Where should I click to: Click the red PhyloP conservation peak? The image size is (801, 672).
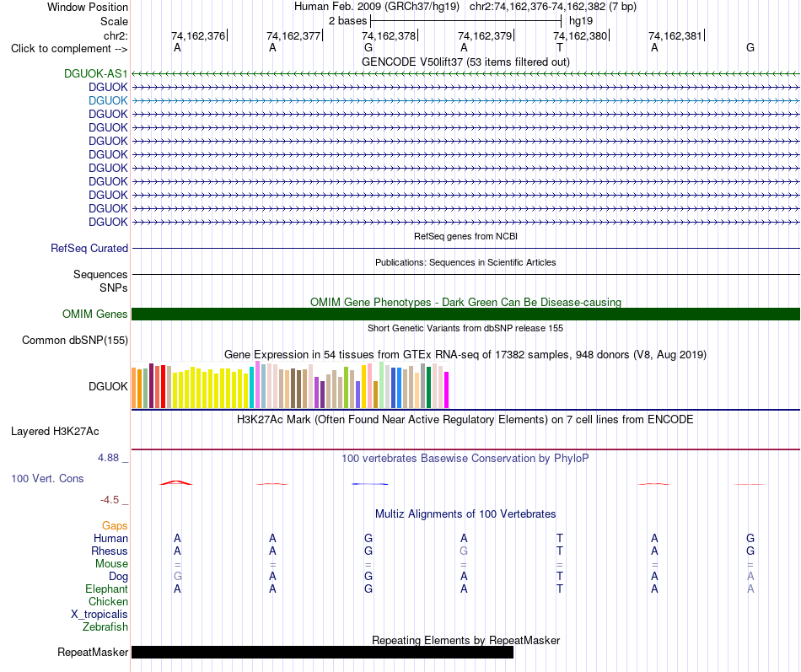[x=175, y=482]
